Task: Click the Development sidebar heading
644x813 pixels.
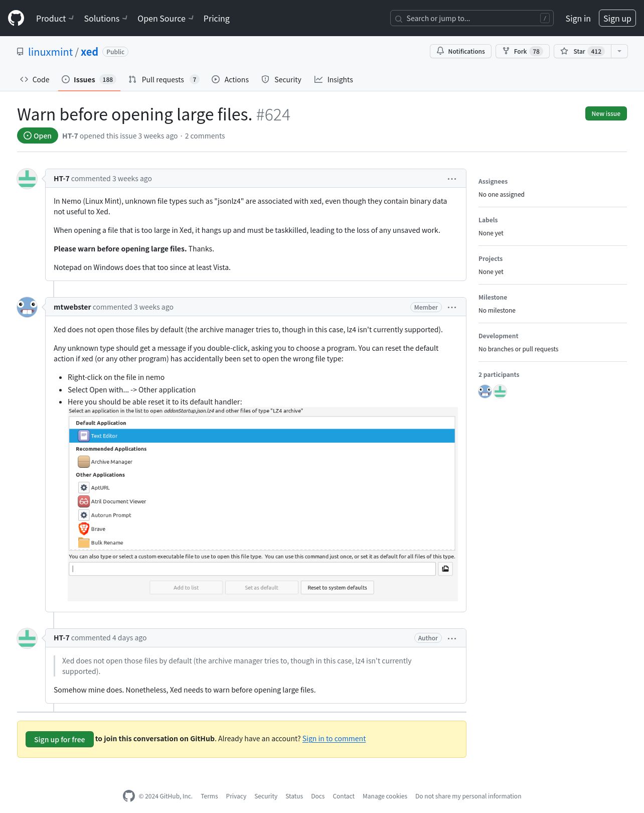Action: (499, 336)
